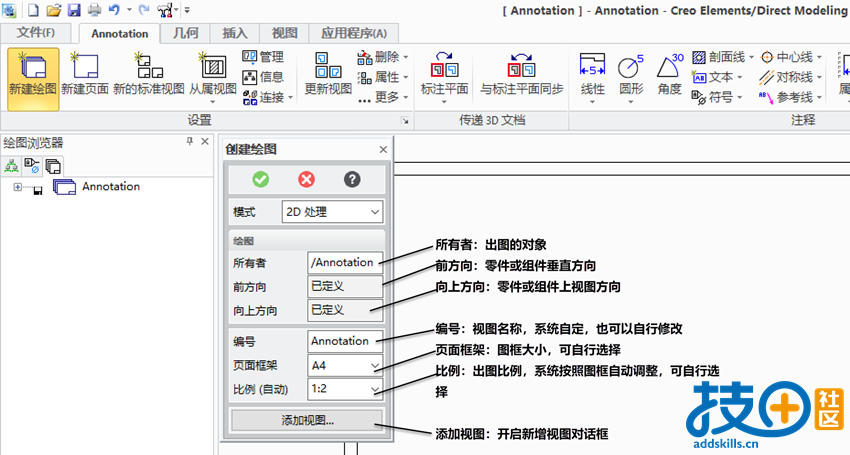Select the 线性 (linear) dimension tool
850x455 pixels.
[x=592, y=78]
